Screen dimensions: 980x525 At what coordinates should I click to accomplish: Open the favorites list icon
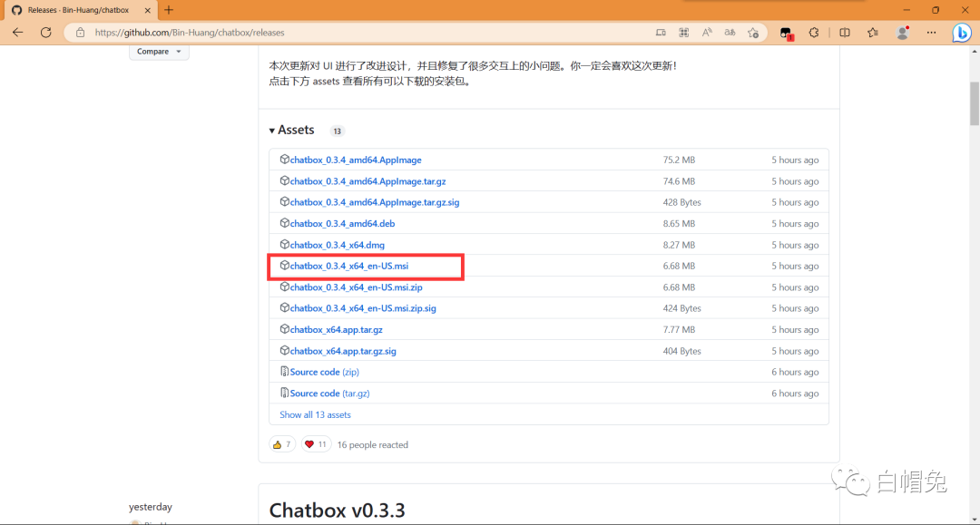[873, 33]
